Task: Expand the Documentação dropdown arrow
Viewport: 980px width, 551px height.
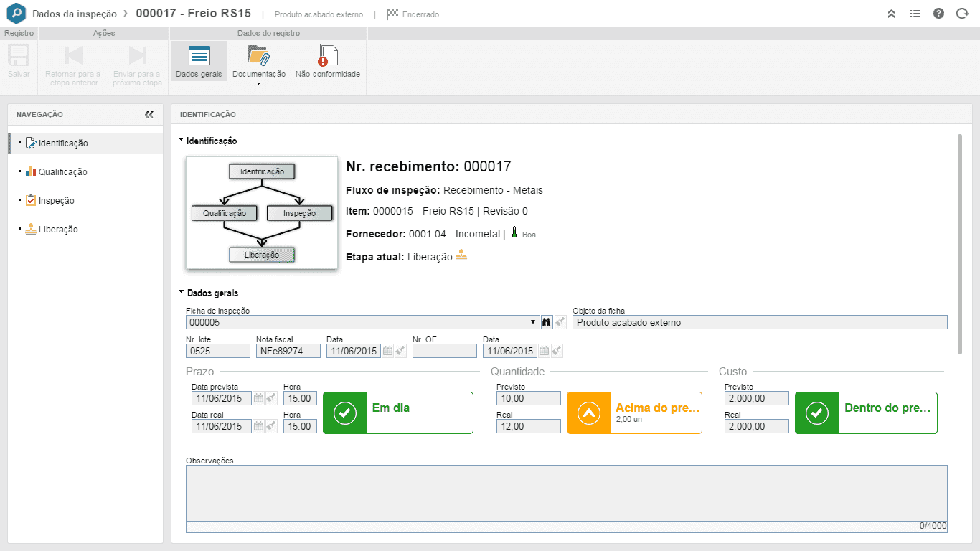Action: click(258, 84)
